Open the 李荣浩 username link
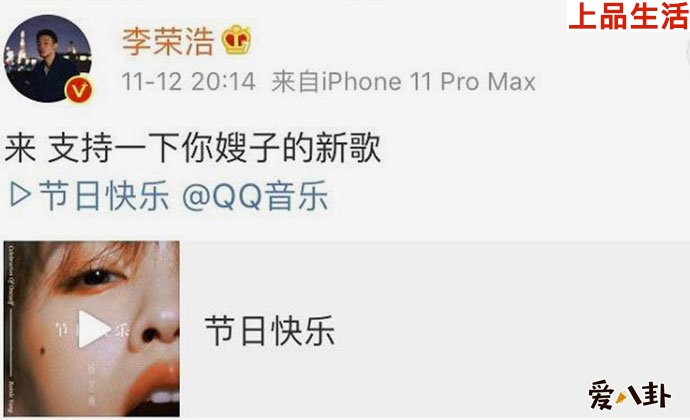The image size is (690, 420). pos(168,41)
